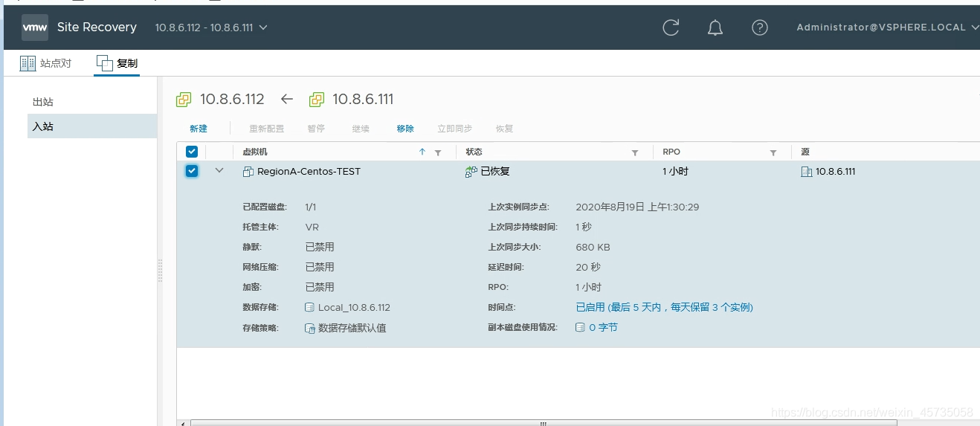Open the RPO column filter
The height and width of the screenshot is (426, 980).
click(773, 152)
